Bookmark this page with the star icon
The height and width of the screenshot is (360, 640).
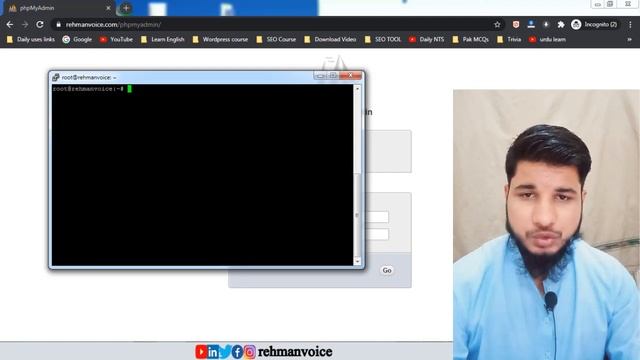coord(497,24)
